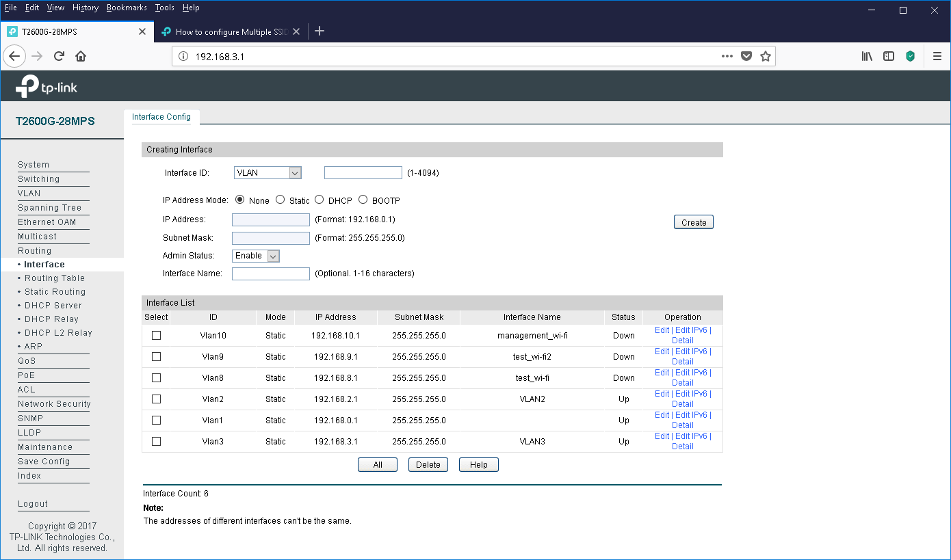The width and height of the screenshot is (951, 560).
Task: Open System in the sidebar
Action: point(34,165)
